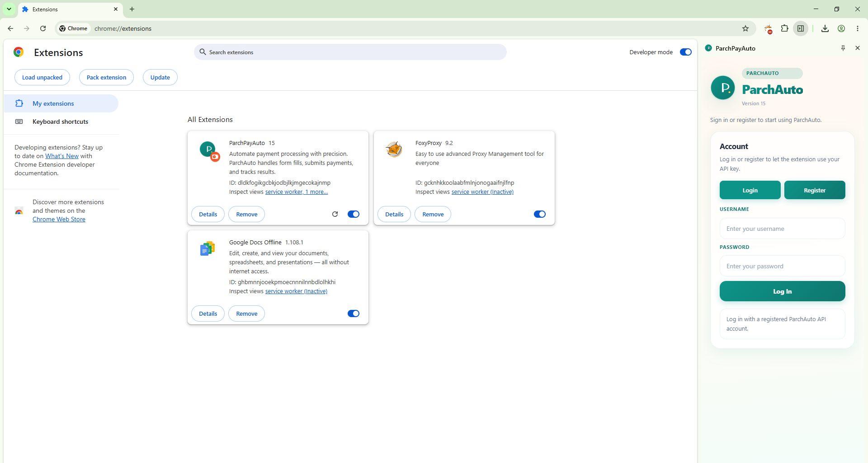Image resolution: width=868 pixels, height=463 pixels.
Task: Click the ParchPayAuto extension card icon
Action: pos(209,151)
